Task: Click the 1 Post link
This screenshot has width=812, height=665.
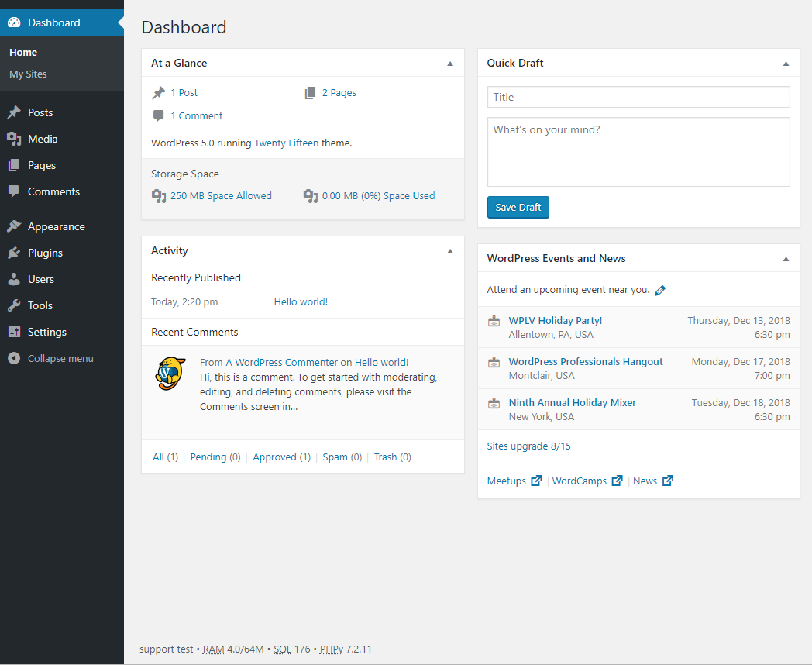Action: pyautogui.click(x=184, y=93)
